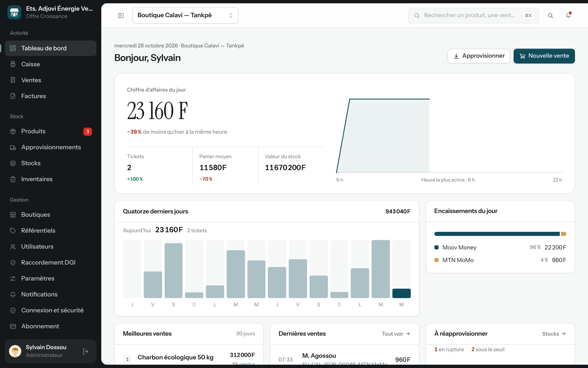This screenshot has width=588, height=368.
Task: Open the Factures section
Action: click(51, 96)
